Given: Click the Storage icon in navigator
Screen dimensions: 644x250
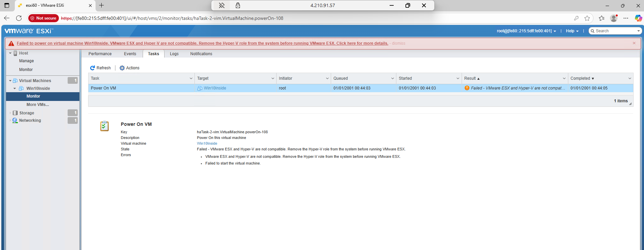Looking at the screenshot, I should click(x=15, y=113).
